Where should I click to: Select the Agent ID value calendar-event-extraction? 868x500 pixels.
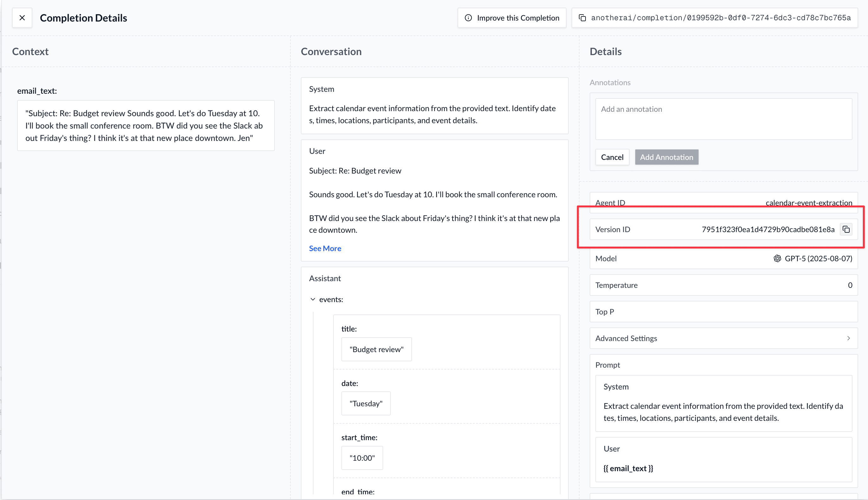[x=808, y=203]
